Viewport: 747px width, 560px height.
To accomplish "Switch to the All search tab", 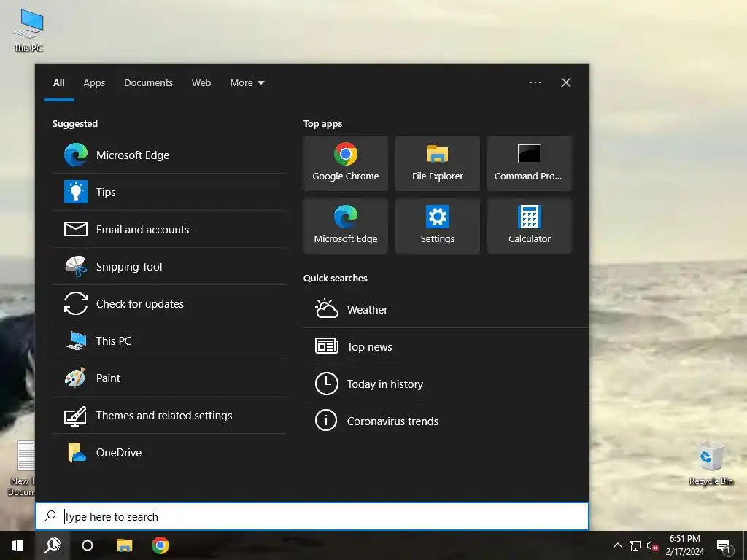I will [x=58, y=82].
